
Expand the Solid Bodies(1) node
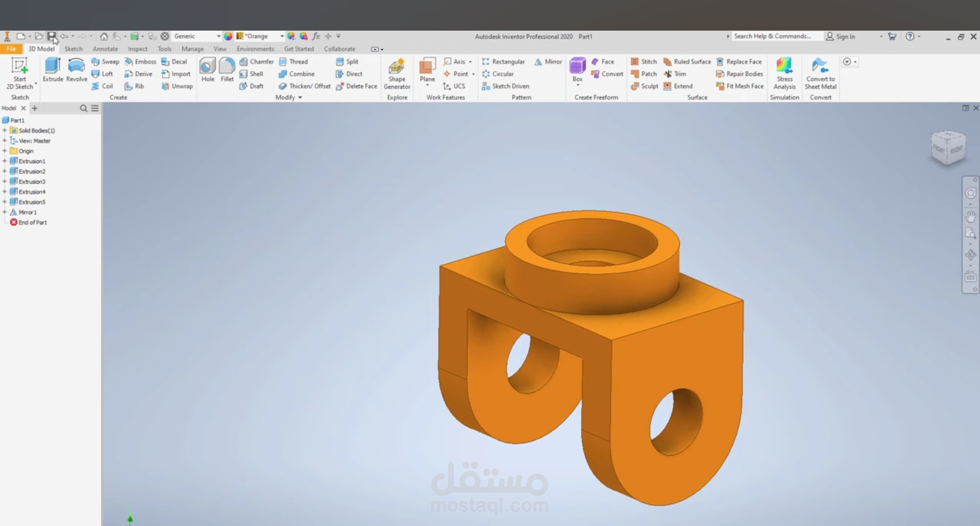click(x=5, y=131)
